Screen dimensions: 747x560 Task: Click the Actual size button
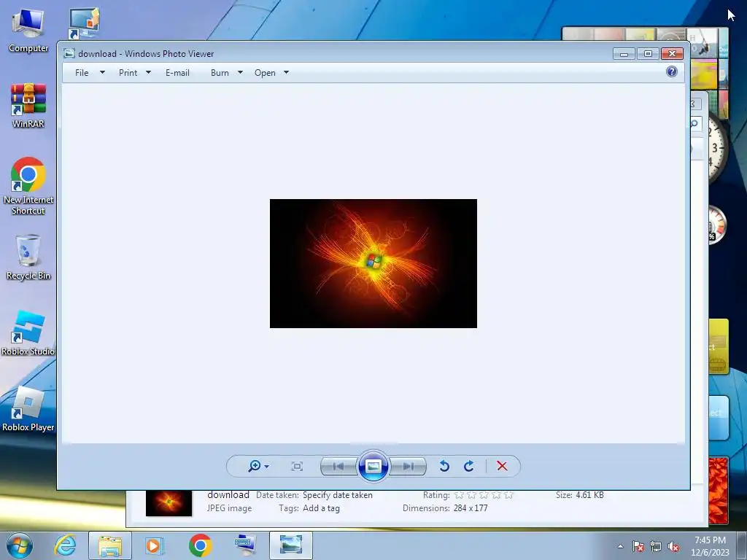297,466
